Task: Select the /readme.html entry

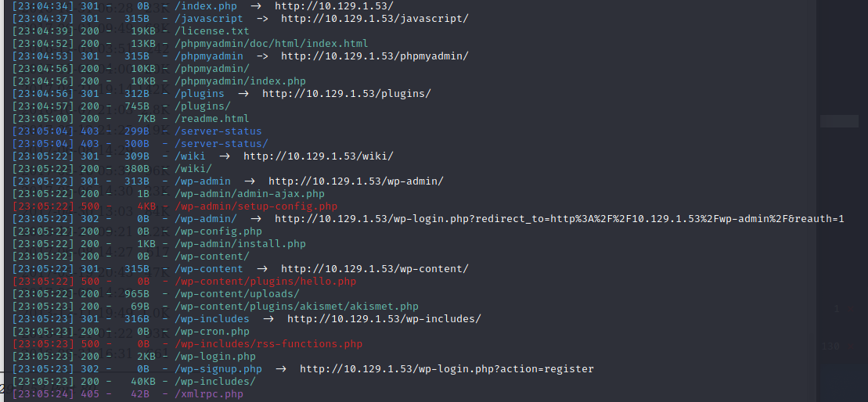Action: click(211, 118)
